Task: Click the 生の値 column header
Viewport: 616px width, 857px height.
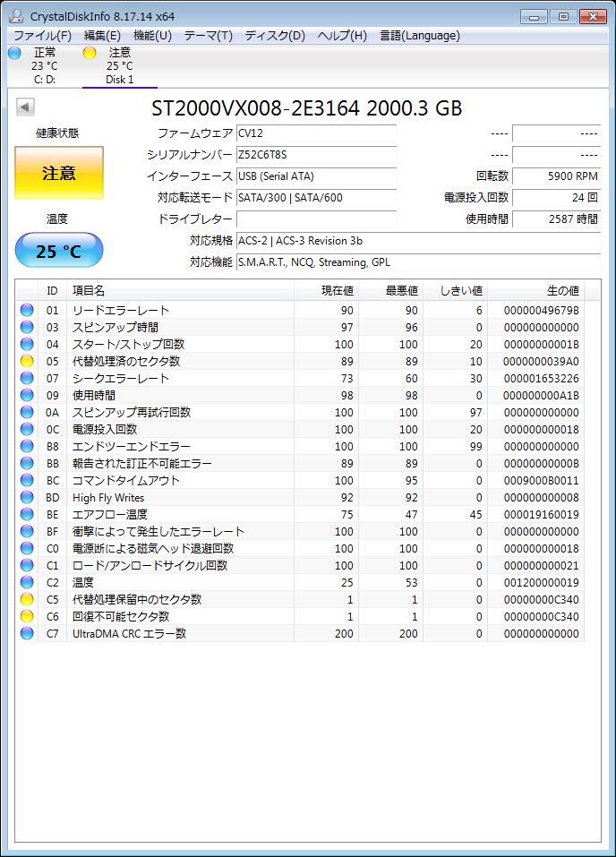Action: pyautogui.click(x=536, y=291)
